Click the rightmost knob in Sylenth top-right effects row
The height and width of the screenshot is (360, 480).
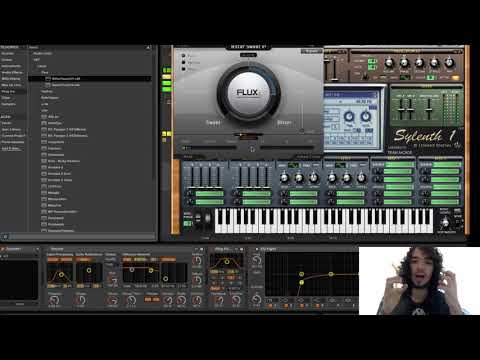click(x=449, y=63)
